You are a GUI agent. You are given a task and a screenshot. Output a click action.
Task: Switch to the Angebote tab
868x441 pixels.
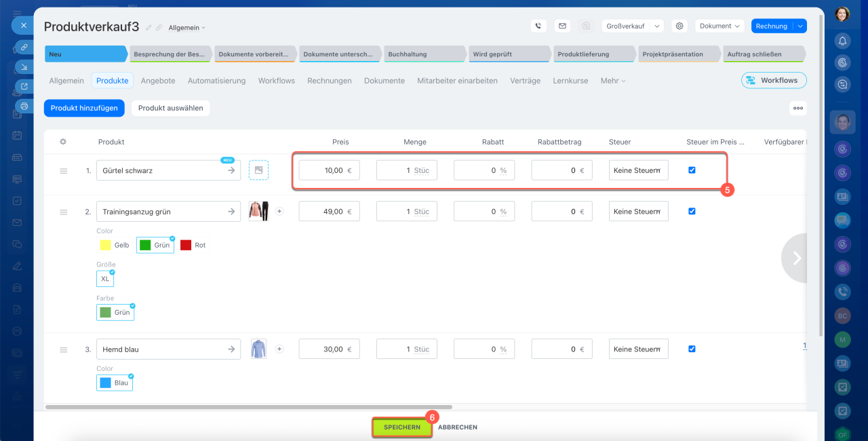pyautogui.click(x=158, y=81)
